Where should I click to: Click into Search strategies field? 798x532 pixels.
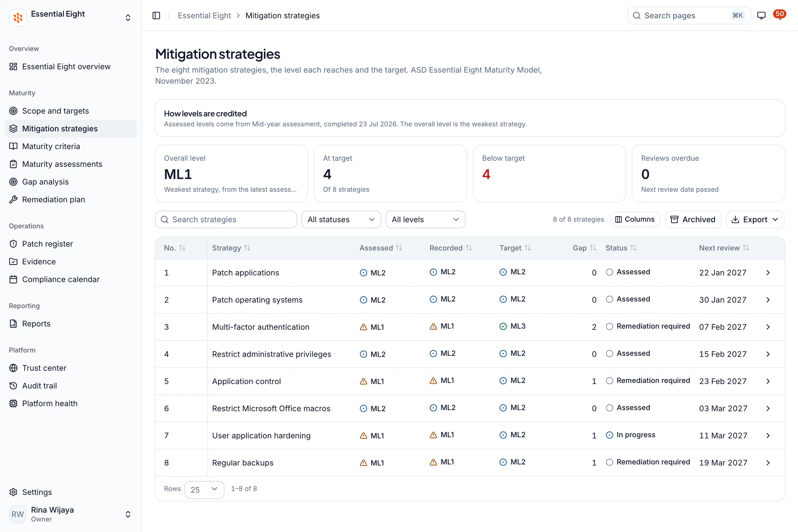226,219
